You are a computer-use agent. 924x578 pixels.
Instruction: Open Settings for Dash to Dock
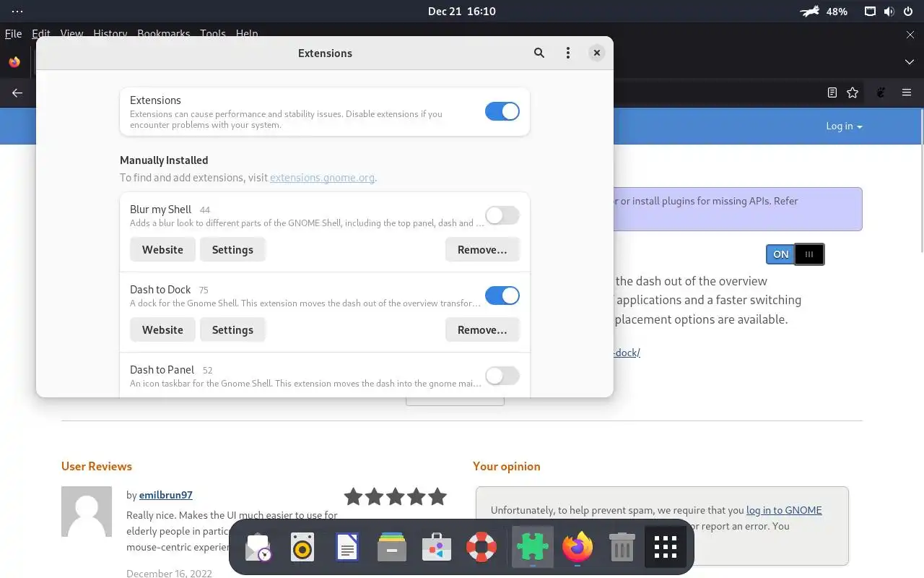pyautogui.click(x=232, y=329)
